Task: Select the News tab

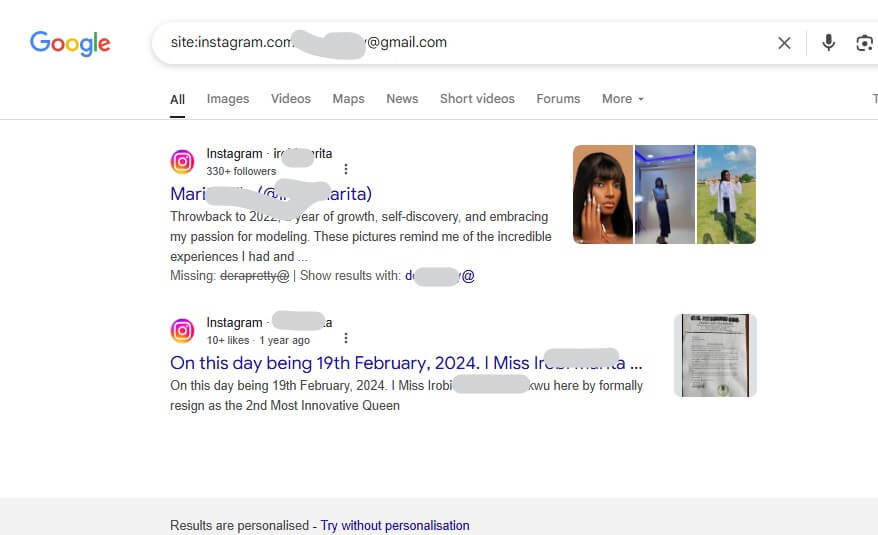Action: point(402,99)
